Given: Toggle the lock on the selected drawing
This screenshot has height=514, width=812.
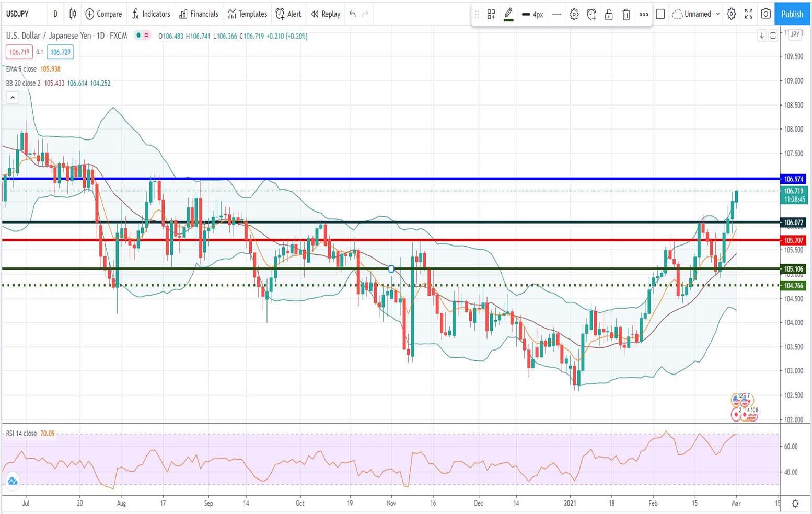Looking at the screenshot, I should click(609, 15).
